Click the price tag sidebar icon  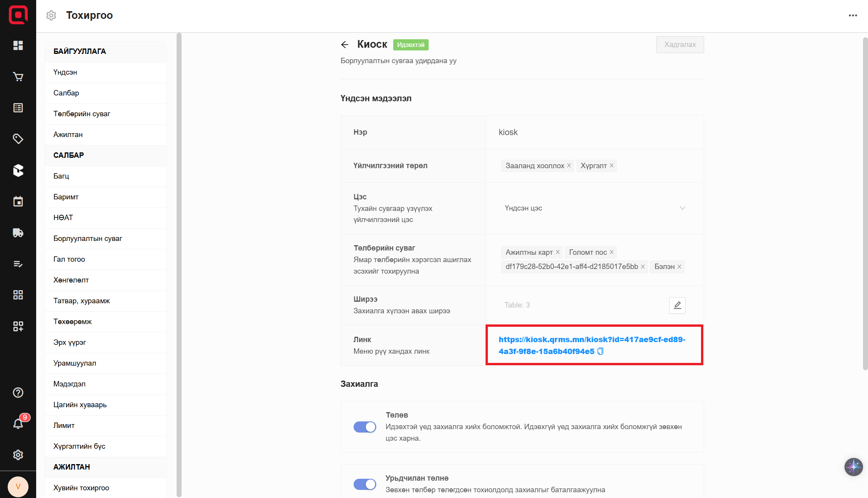click(x=18, y=139)
